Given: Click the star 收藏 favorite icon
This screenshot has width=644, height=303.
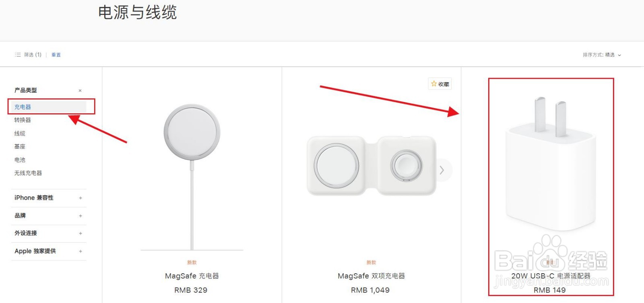Looking at the screenshot, I should pyautogui.click(x=434, y=84).
